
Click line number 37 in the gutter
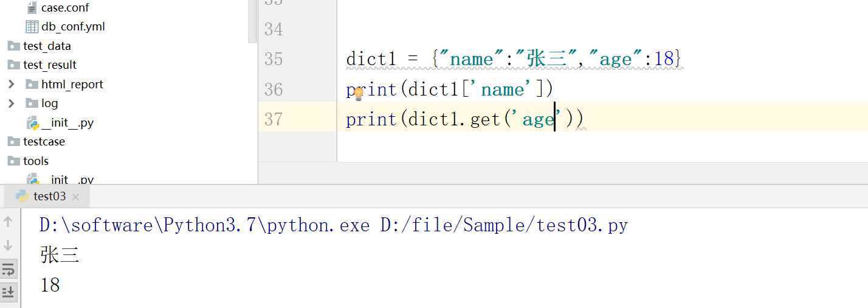274,119
